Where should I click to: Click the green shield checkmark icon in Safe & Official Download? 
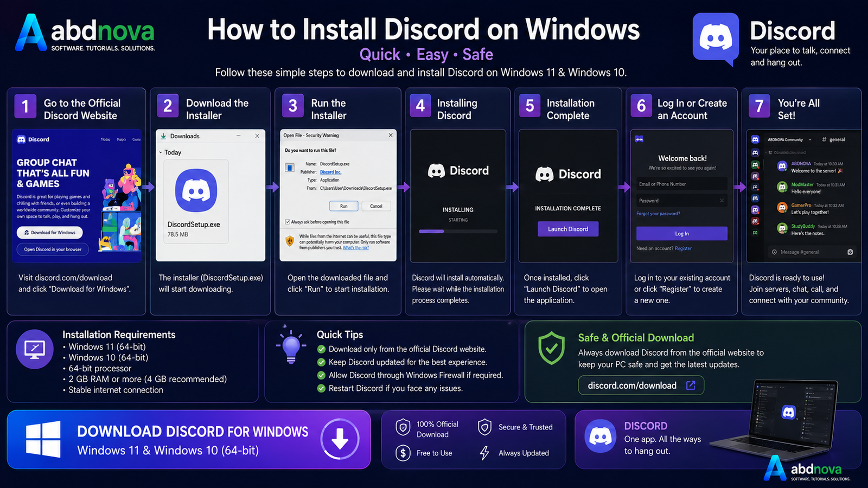[x=551, y=348]
